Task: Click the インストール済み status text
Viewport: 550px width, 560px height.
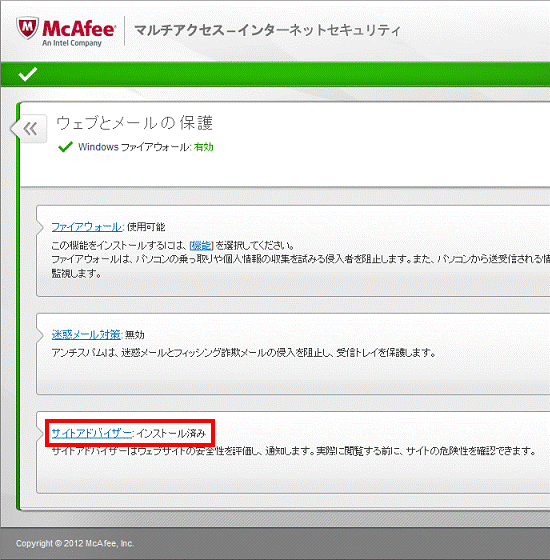Action: click(x=171, y=433)
